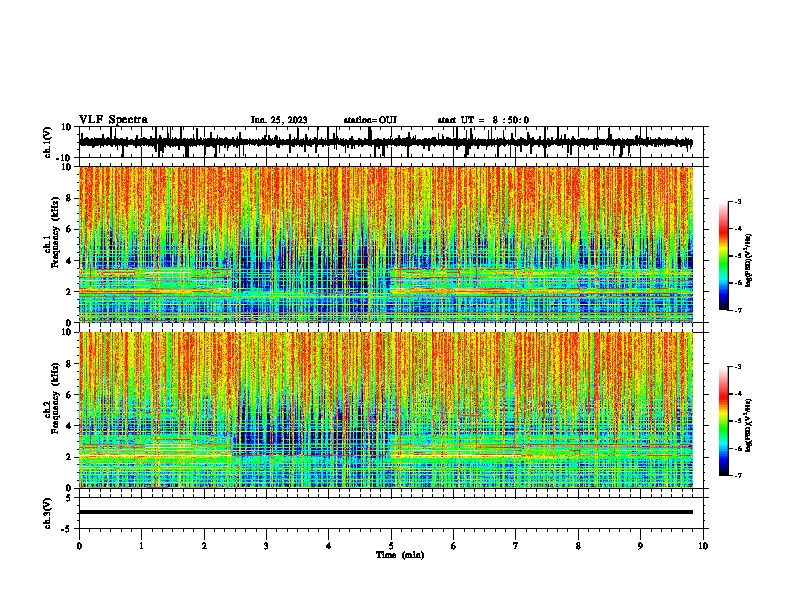
Task: Click the time axis tick label "9"
Action: (640, 546)
